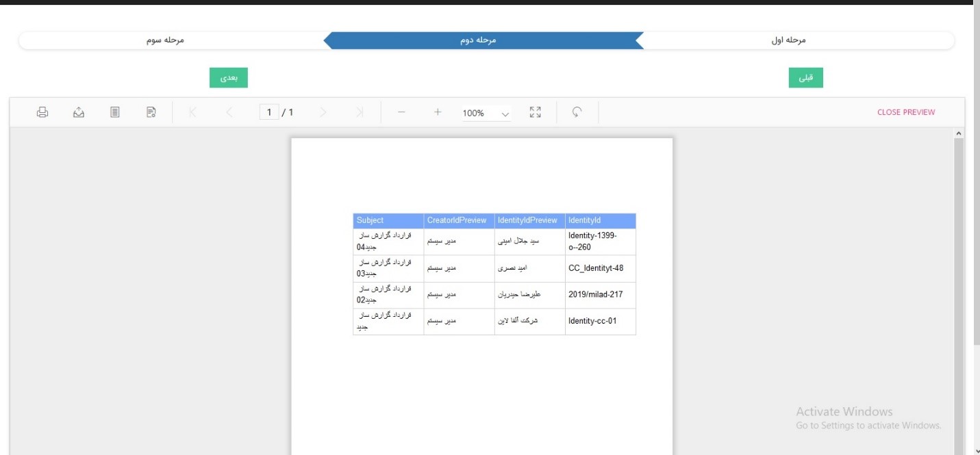Viewport: 980px width, 455px height.
Task: Select the مرحله سوم step tab
Action: pos(165,40)
